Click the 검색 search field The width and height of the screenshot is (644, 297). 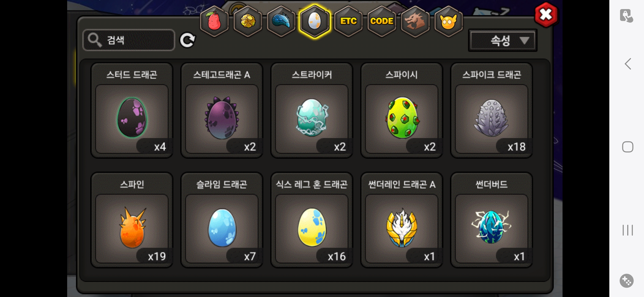point(129,40)
